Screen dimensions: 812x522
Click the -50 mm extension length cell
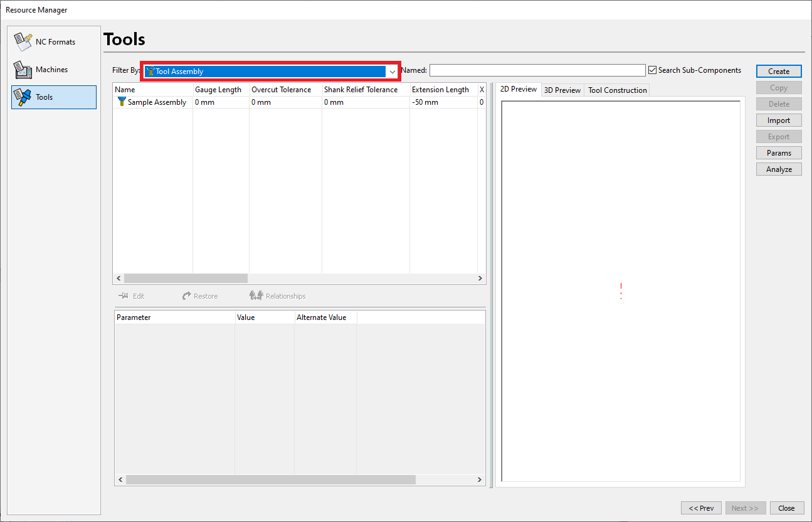click(x=443, y=102)
